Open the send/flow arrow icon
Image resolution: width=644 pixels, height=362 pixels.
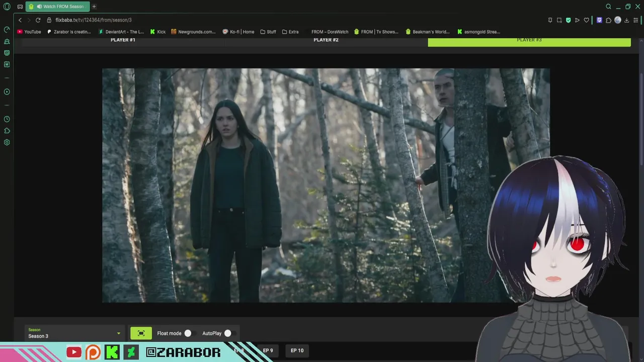coord(577,20)
